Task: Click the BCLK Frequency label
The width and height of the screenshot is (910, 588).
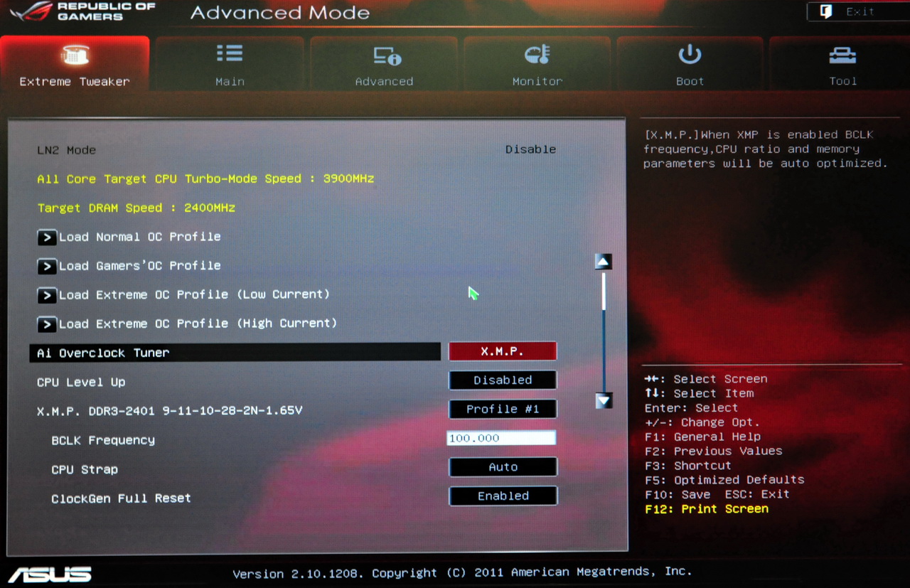Action: [103, 440]
